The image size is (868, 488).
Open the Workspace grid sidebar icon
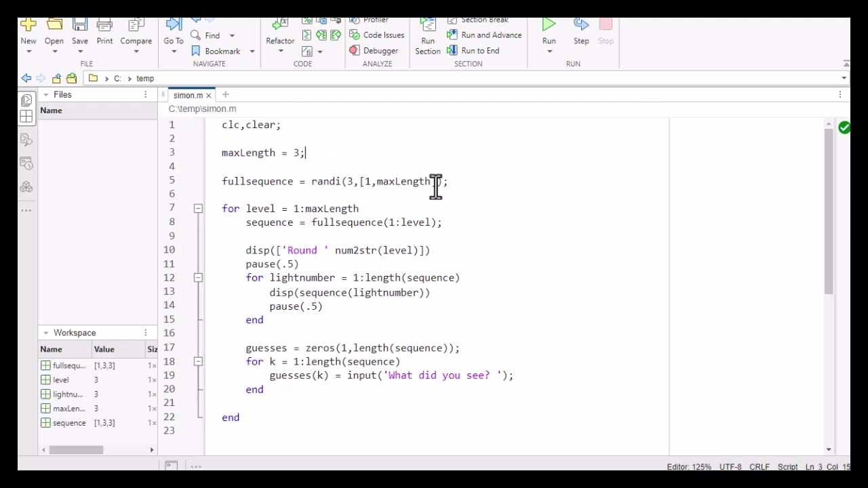(26, 117)
